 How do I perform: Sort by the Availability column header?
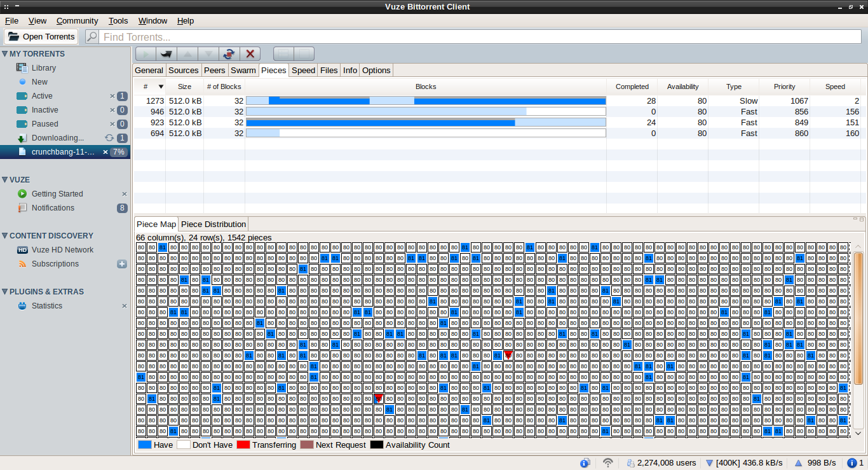tap(682, 86)
